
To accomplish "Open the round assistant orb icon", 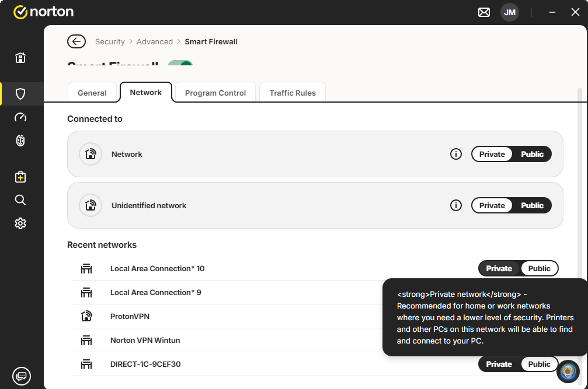I will (x=568, y=372).
